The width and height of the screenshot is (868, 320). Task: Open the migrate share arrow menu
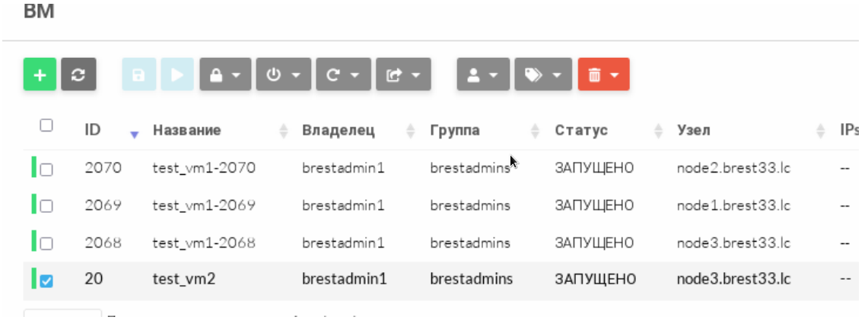click(403, 74)
